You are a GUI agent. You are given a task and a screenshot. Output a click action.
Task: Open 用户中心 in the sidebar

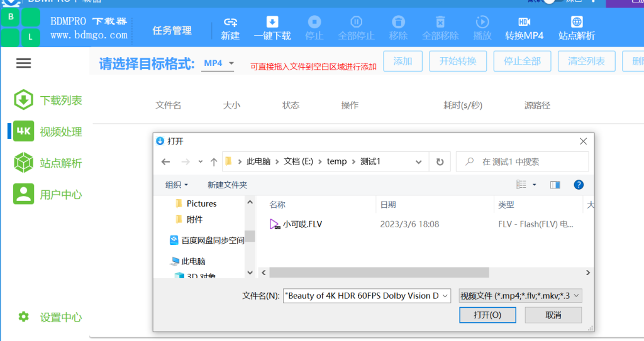(x=48, y=194)
